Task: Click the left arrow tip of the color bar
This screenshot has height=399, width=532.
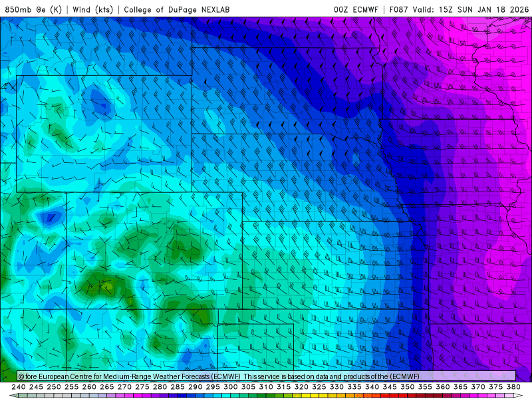Action: click(x=13, y=396)
